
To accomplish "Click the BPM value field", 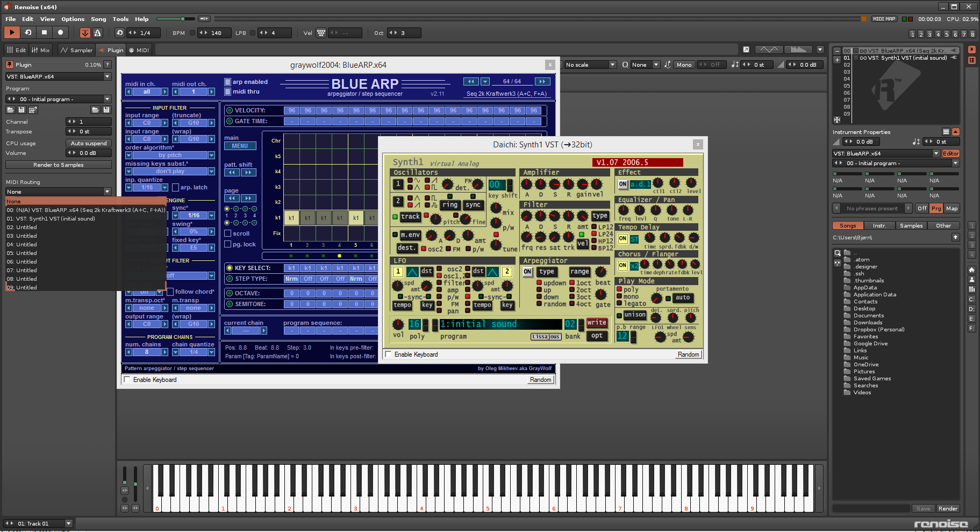I will point(215,33).
